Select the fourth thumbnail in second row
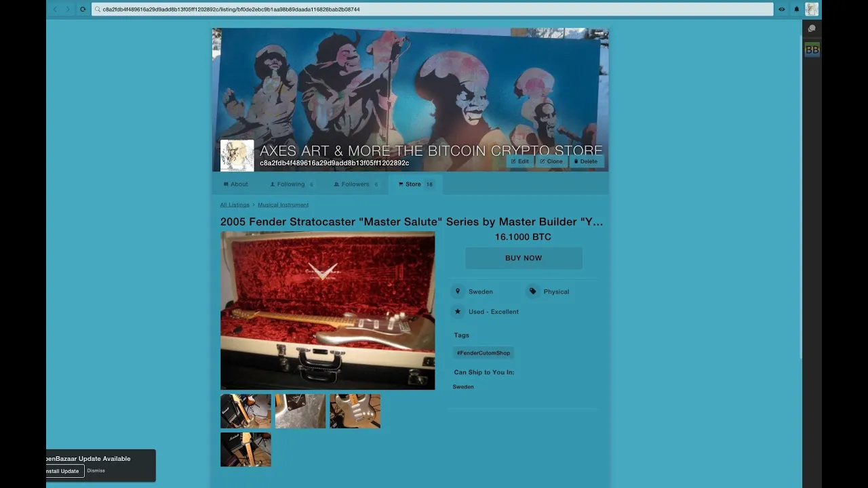868x488 pixels. coord(245,449)
